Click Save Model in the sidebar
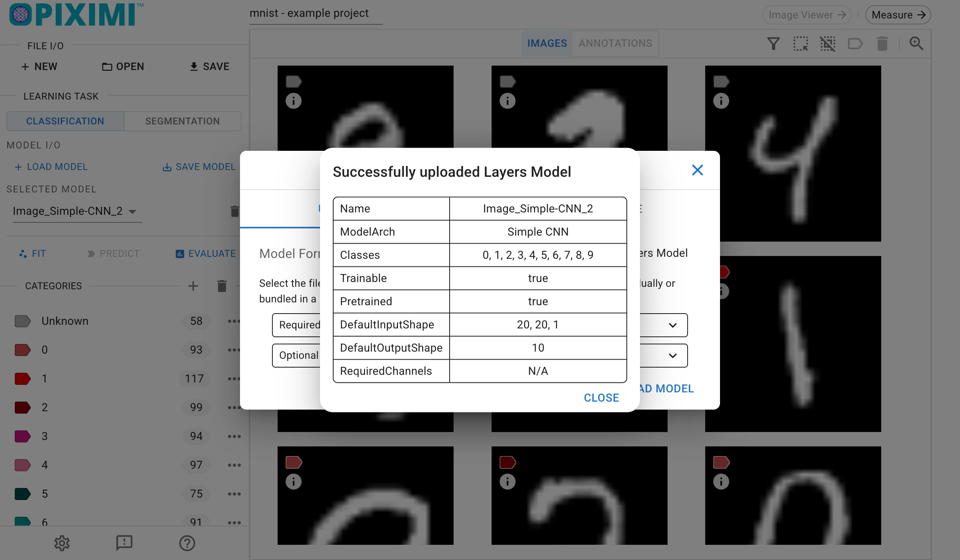 click(x=199, y=167)
